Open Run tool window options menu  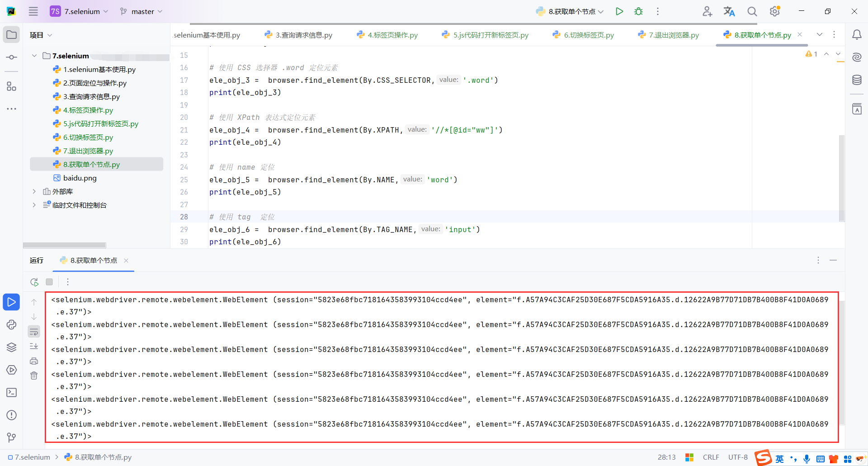(x=818, y=260)
